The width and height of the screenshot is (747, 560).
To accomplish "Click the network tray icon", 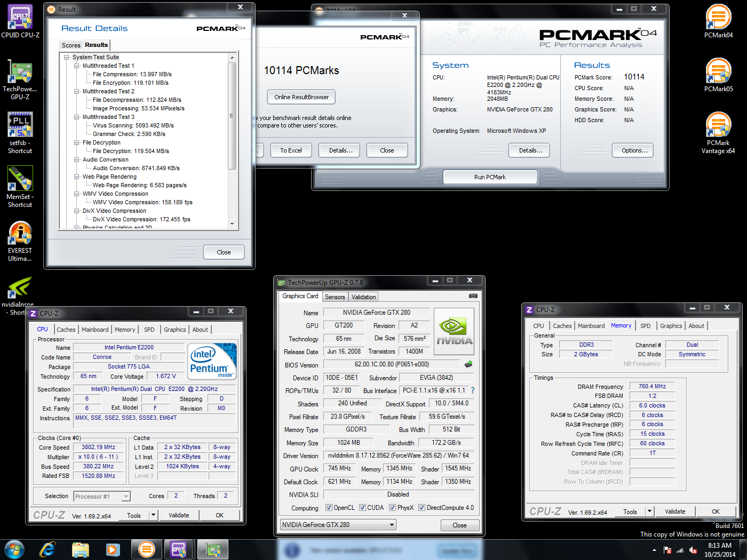I will 680,550.
